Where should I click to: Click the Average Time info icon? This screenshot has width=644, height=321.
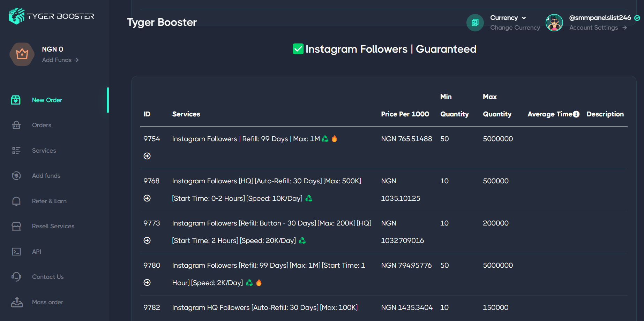576,114
